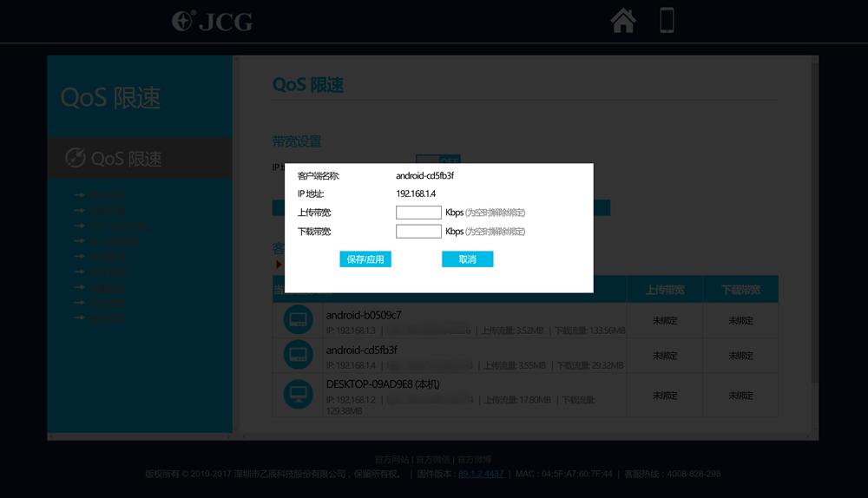Cancel the dialog with 取消 button
Viewport: 868px width, 498px height.
click(x=467, y=259)
